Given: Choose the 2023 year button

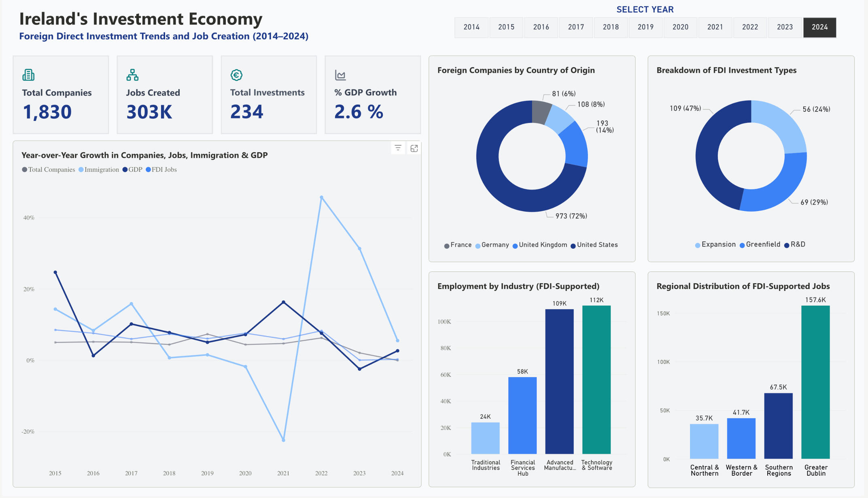Looking at the screenshot, I should point(785,27).
